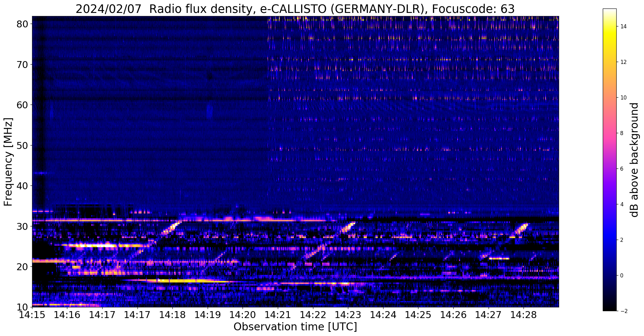The image size is (644, 336).
Task: Click the 6 dB colorbar tick label
Action: [x=622, y=169]
